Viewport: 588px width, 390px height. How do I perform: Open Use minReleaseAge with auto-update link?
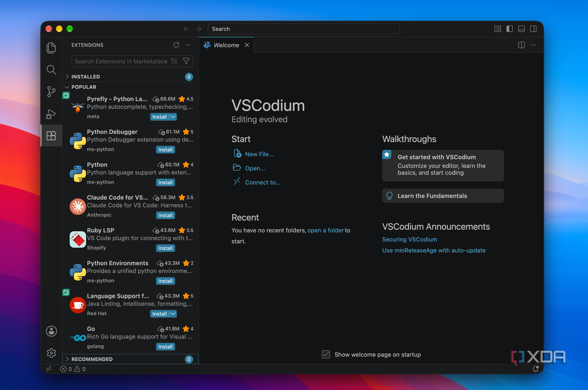434,250
